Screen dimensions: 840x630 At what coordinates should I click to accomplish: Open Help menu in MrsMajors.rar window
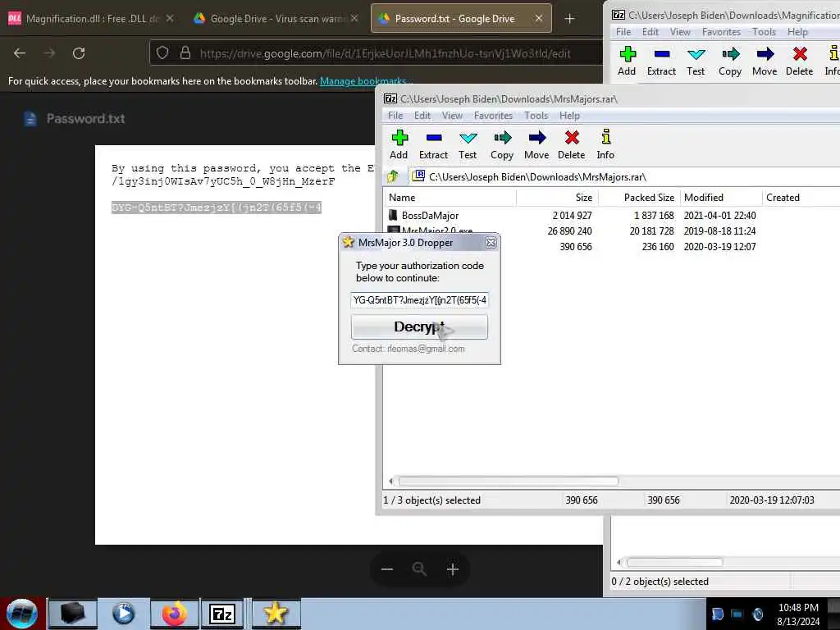coord(569,116)
